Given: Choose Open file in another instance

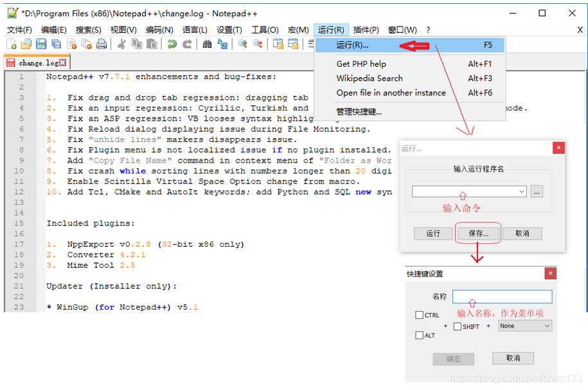Looking at the screenshot, I should pos(410,93).
